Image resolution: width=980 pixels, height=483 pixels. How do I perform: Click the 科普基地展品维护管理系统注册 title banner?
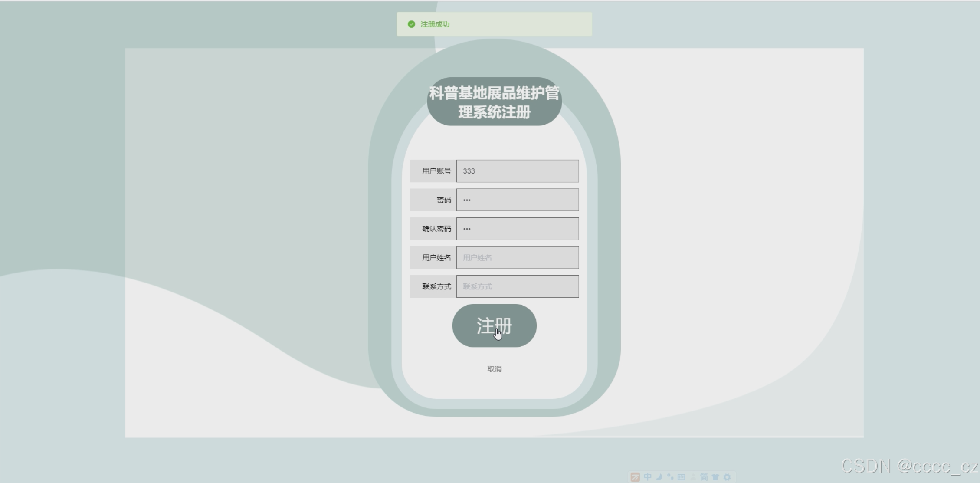click(x=494, y=102)
